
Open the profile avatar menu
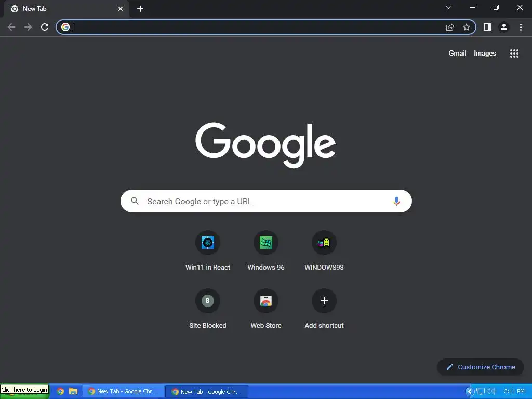504,27
